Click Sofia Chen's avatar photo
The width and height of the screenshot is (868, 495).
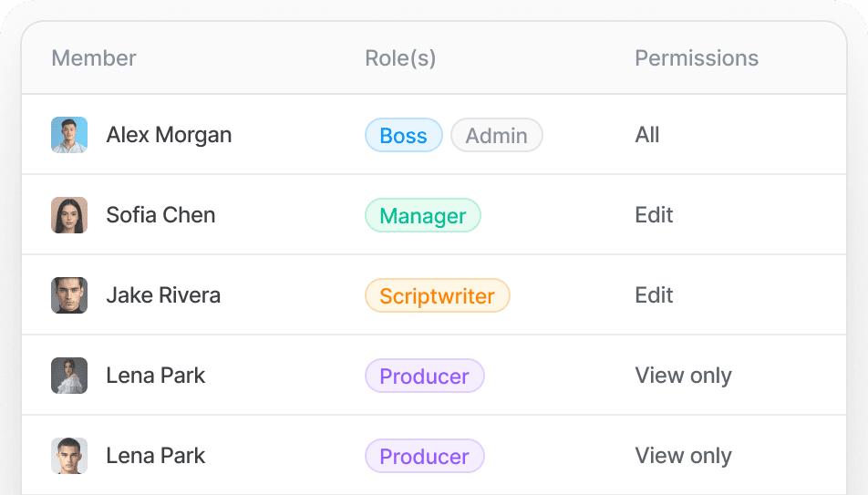[69, 215]
